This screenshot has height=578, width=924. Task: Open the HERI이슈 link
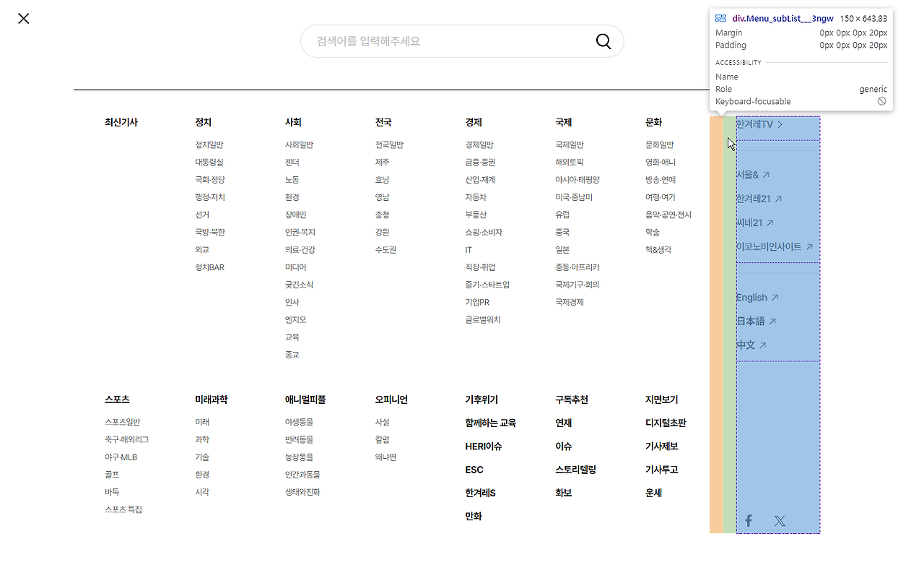click(x=484, y=447)
